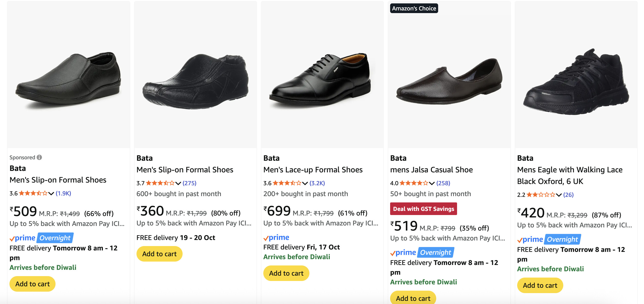Click the Deal with GST Savings badge
644x304 pixels.
pyautogui.click(x=423, y=209)
